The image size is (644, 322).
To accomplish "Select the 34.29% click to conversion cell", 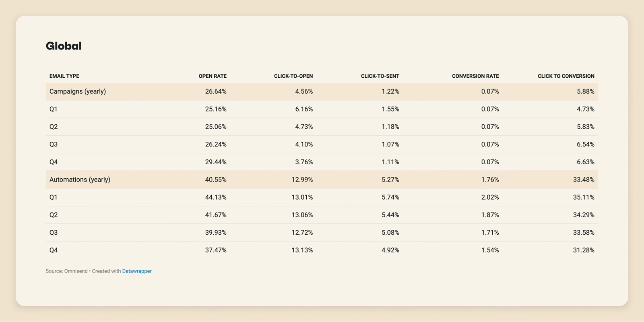I will pyautogui.click(x=584, y=215).
